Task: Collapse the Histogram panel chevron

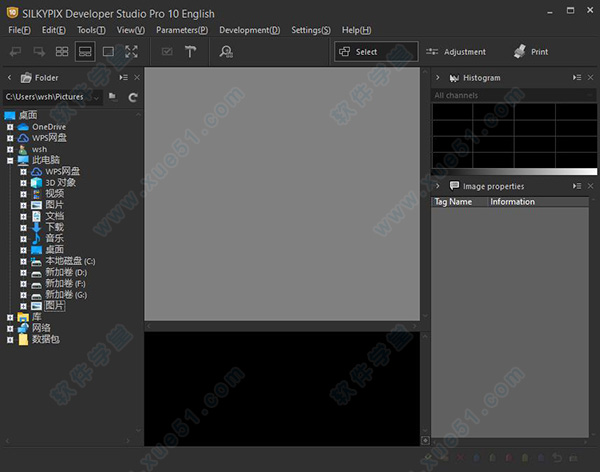Action: pyautogui.click(x=438, y=77)
